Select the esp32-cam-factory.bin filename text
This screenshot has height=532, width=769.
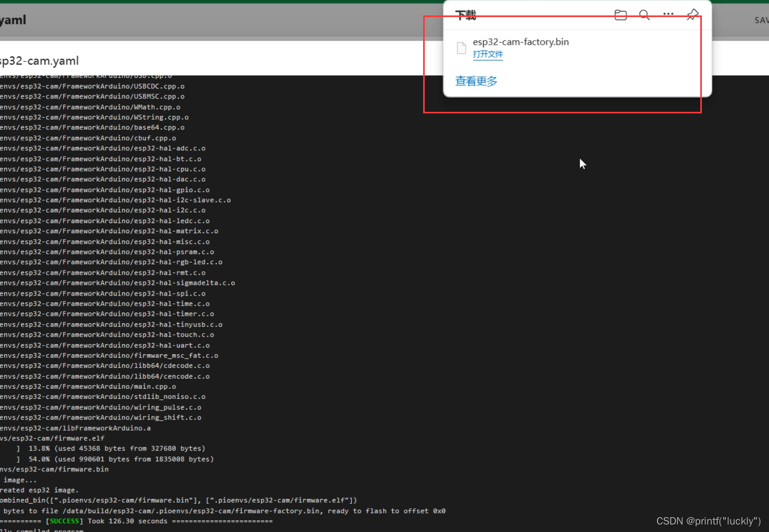(x=521, y=42)
